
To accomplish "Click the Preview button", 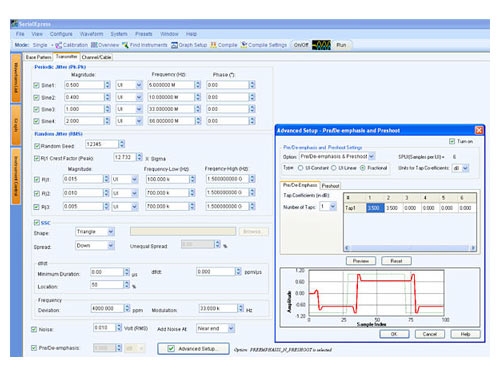I will tap(361, 261).
